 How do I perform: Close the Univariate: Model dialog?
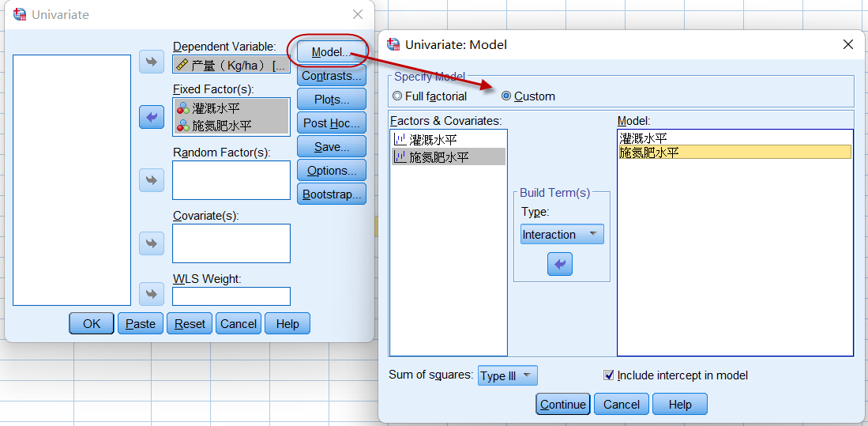pos(848,44)
